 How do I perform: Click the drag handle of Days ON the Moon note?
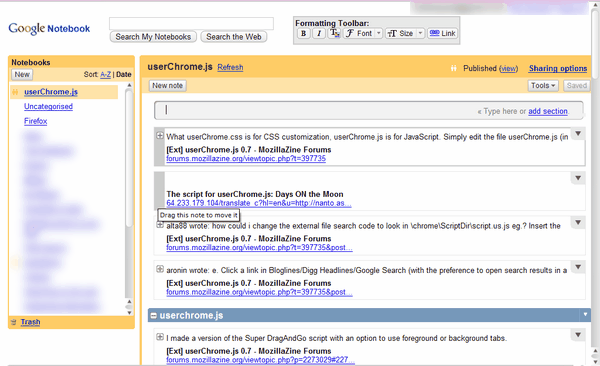159,190
